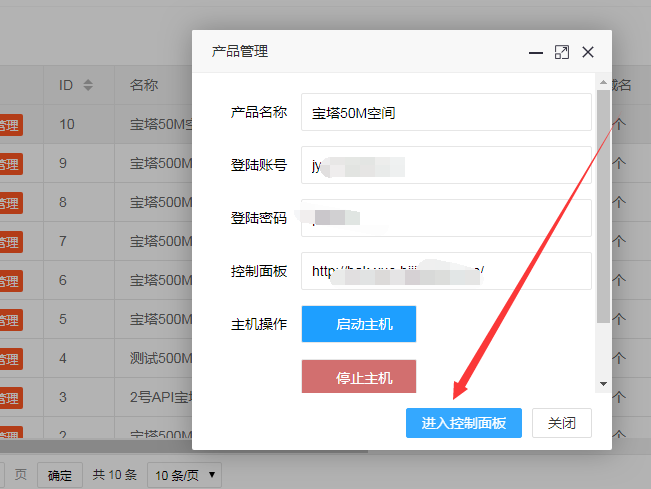Maximize the 产品管理 dialog window

[562, 52]
